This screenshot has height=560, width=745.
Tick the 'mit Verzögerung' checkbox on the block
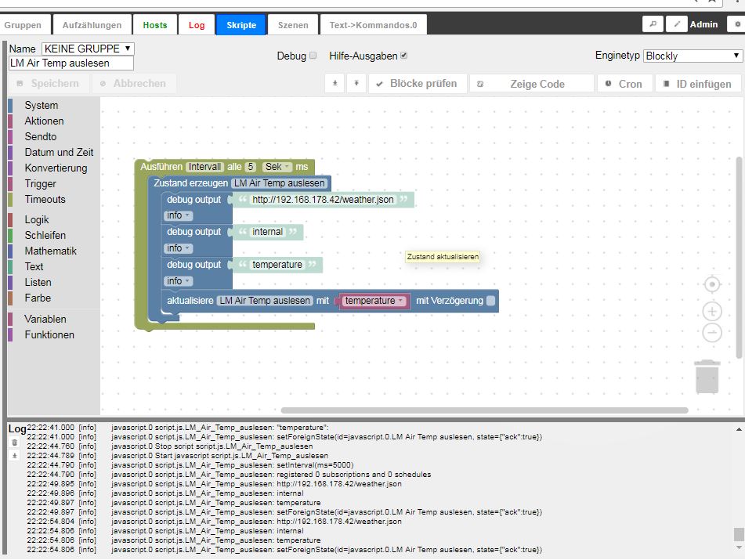tap(491, 301)
